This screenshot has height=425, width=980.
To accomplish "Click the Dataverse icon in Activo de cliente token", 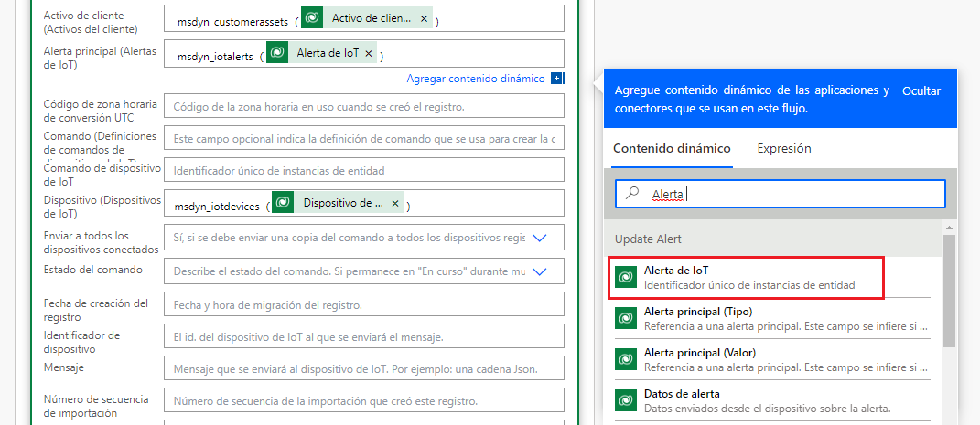I will tap(311, 18).
